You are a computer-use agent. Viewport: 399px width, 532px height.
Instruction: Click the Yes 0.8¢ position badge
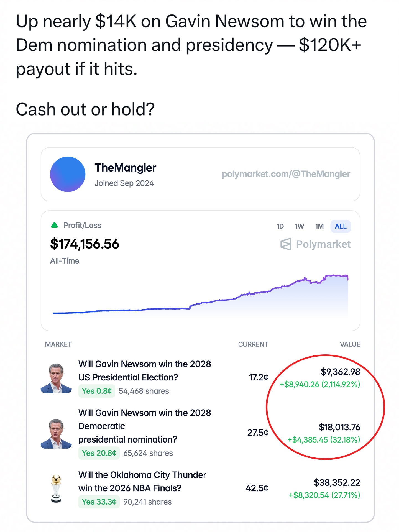pos(97,391)
